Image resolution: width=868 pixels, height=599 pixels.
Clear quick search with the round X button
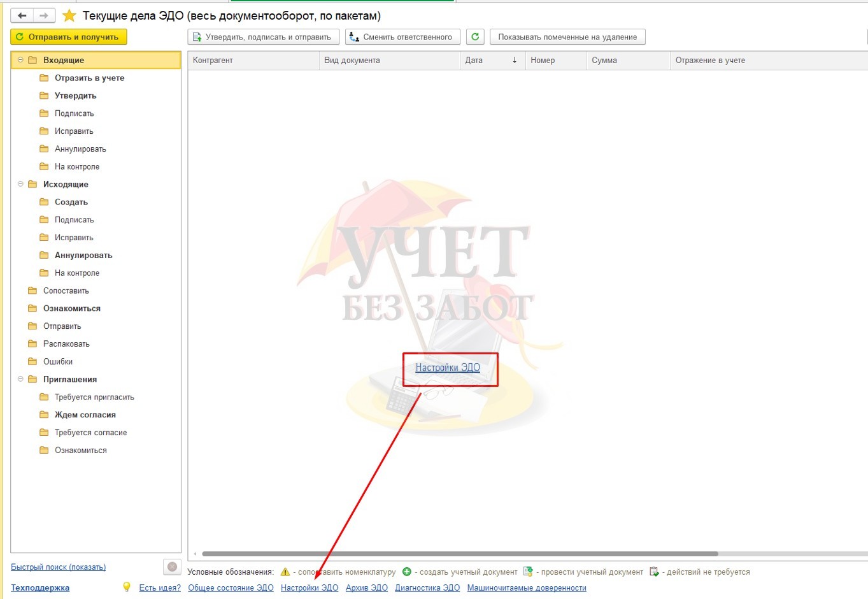click(x=172, y=567)
